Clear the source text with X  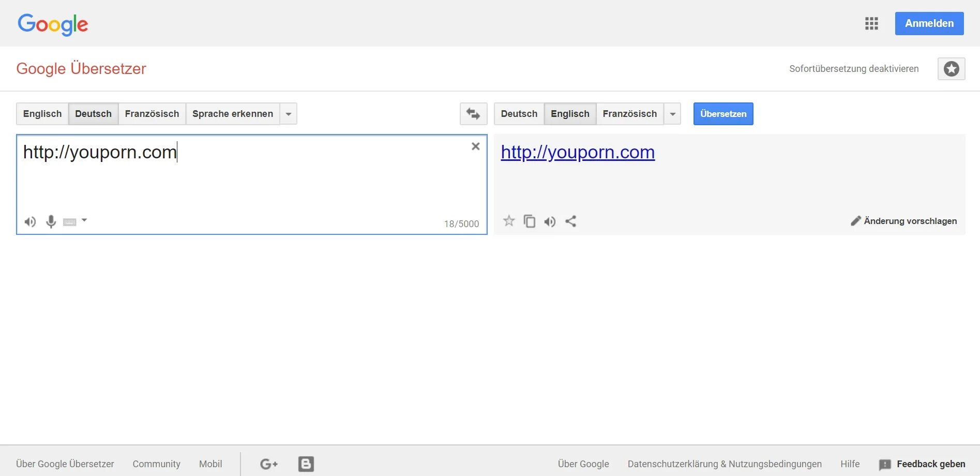pos(476,146)
